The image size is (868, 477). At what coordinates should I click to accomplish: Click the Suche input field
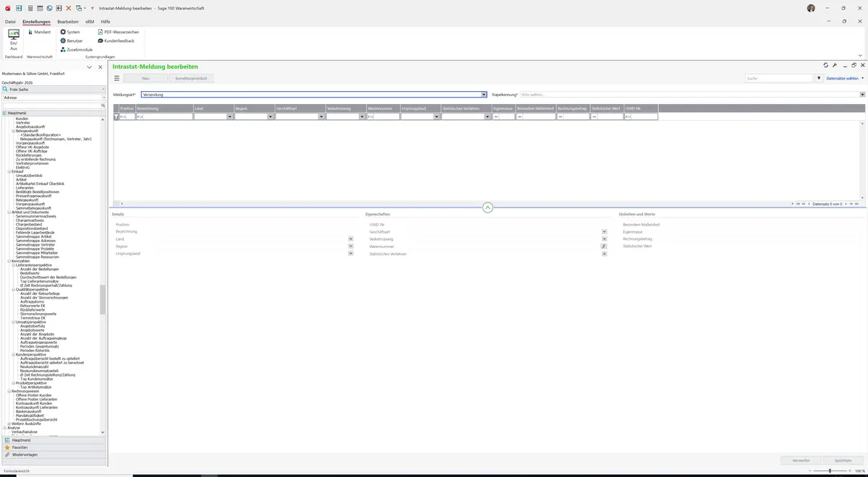[x=780, y=78]
